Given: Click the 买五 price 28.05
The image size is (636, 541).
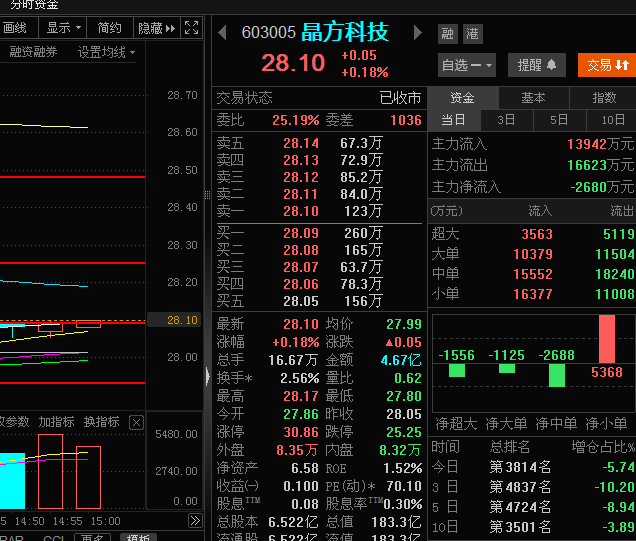Looking at the screenshot, I should pyautogui.click(x=301, y=301).
